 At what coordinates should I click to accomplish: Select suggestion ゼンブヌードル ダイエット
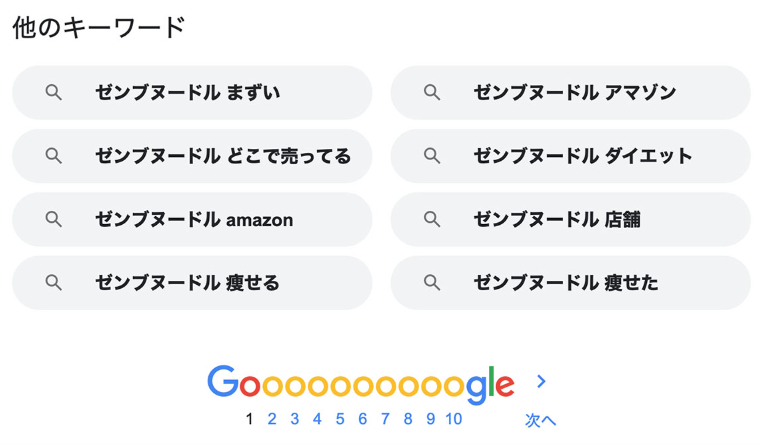click(x=571, y=156)
